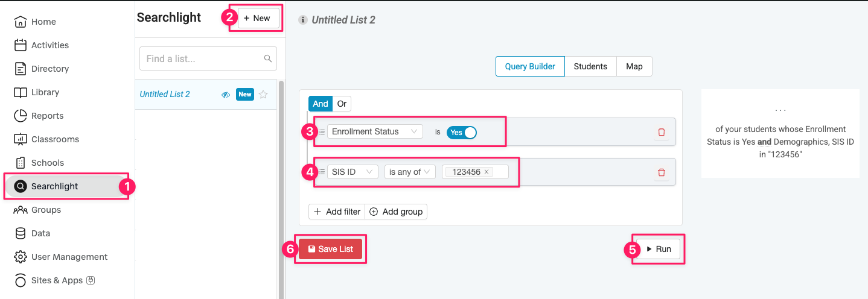Switch the group operator to Or
This screenshot has width=868, height=299.
[x=342, y=104]
